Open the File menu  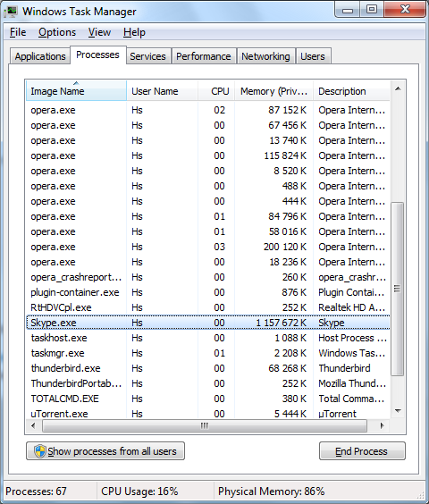(x=18, y=32)
